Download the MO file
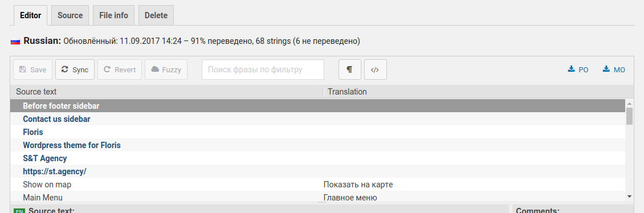Image resolution: width=644 pixels, height=213 pixels. pos(614,70)
